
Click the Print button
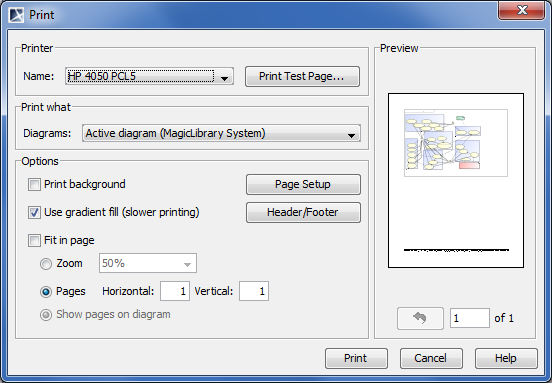tap(356, 358)
